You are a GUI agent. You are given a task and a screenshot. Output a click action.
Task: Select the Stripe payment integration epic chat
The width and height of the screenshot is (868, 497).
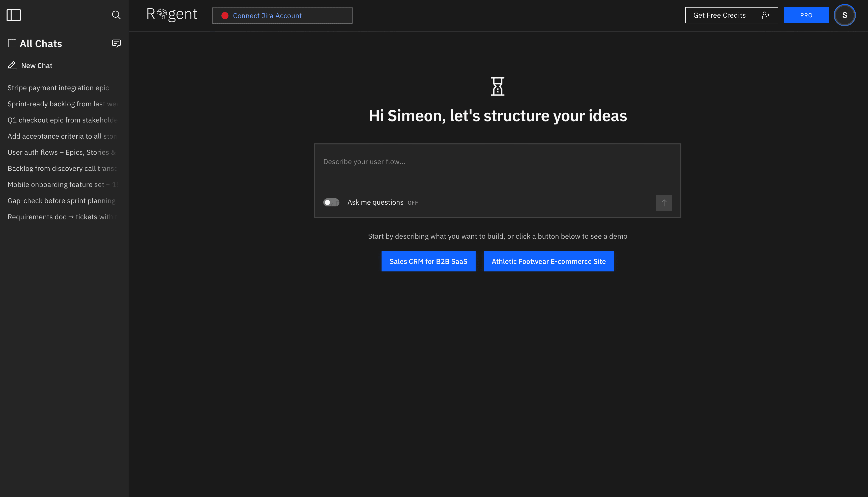58,88
